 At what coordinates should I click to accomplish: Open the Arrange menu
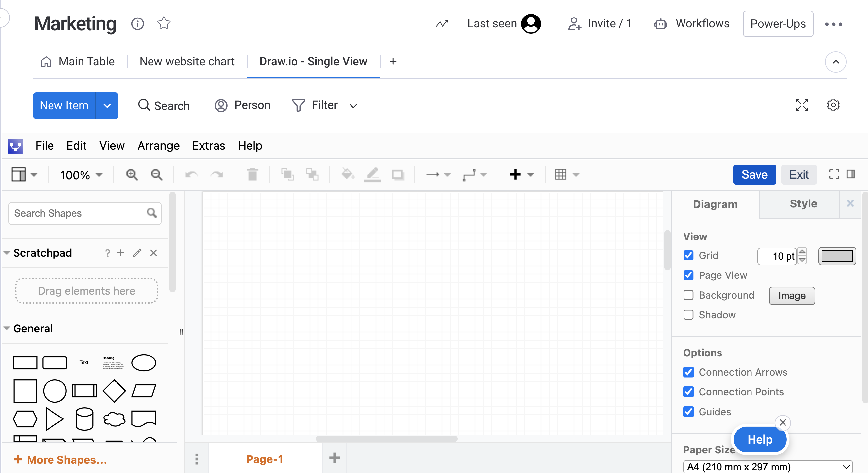(x=158, y=146)
